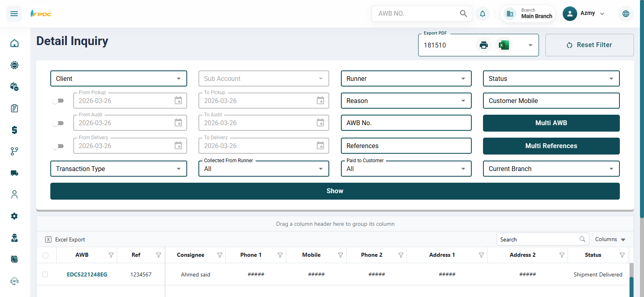Open the delivery truck sidebar icon
The height and width of the screenshot is (297, 644).
coord(14,173)
